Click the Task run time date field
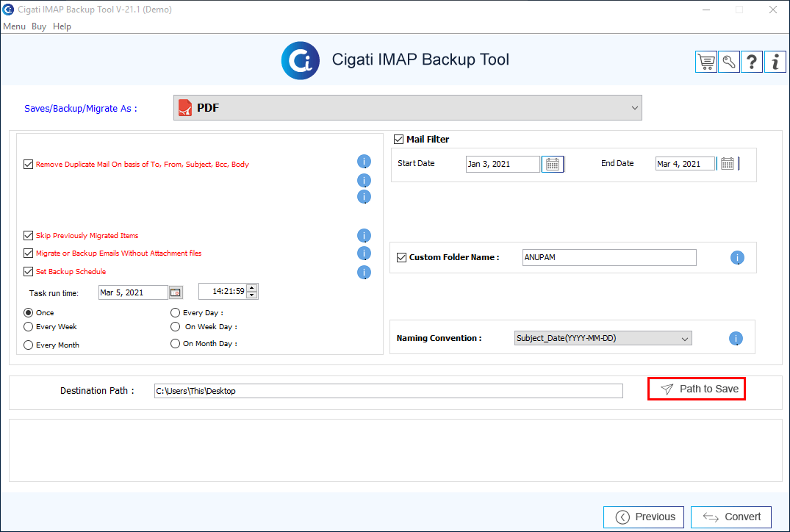The height and width of the screenshot is (532, 790). [133, 292]
